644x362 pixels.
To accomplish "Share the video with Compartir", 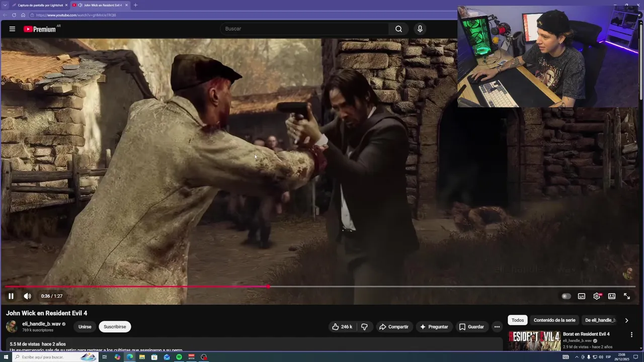I will 394,327.
